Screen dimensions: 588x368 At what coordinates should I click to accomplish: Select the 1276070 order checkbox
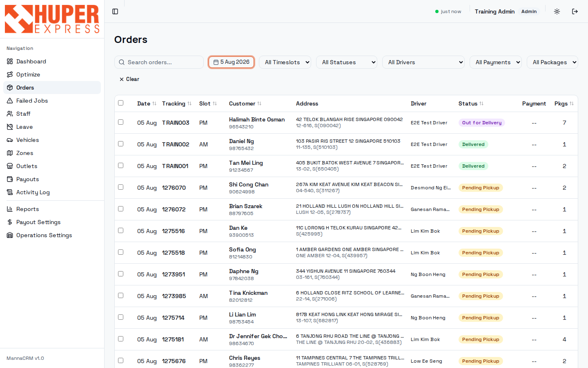pyautogui.click(x=120, y=187)
